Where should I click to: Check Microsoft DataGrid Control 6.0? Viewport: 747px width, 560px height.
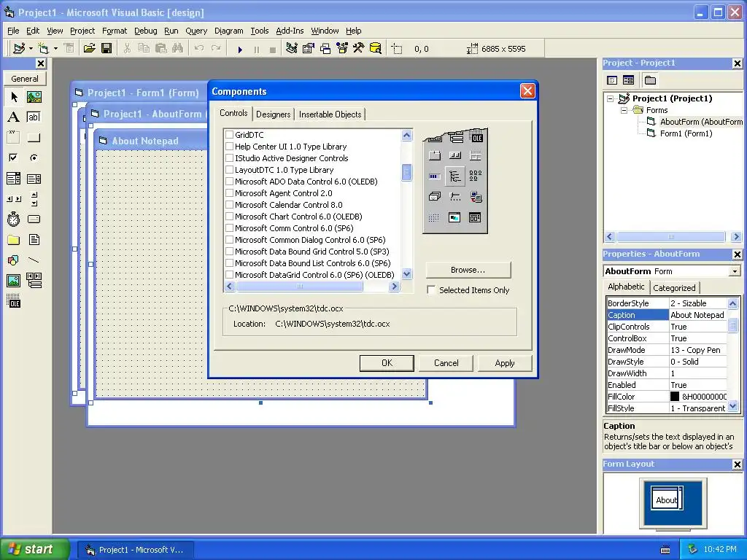click(229, 275)
